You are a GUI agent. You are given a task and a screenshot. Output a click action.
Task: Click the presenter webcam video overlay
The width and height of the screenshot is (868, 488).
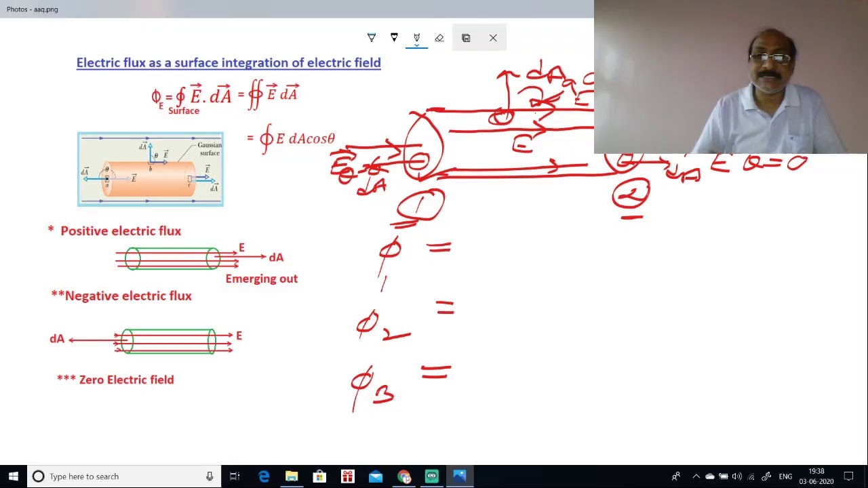[731, 77]
